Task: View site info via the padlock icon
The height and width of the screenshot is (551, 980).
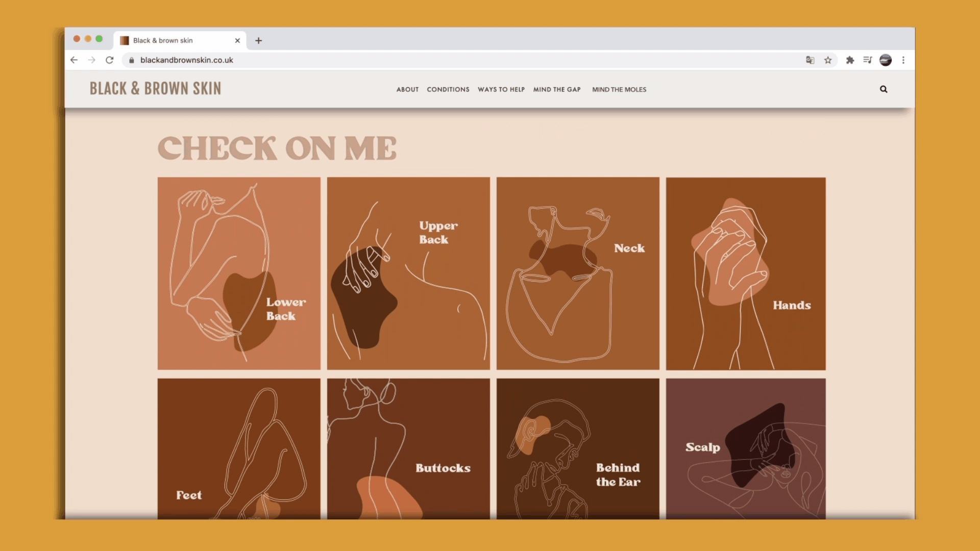Action: [131, 60]
